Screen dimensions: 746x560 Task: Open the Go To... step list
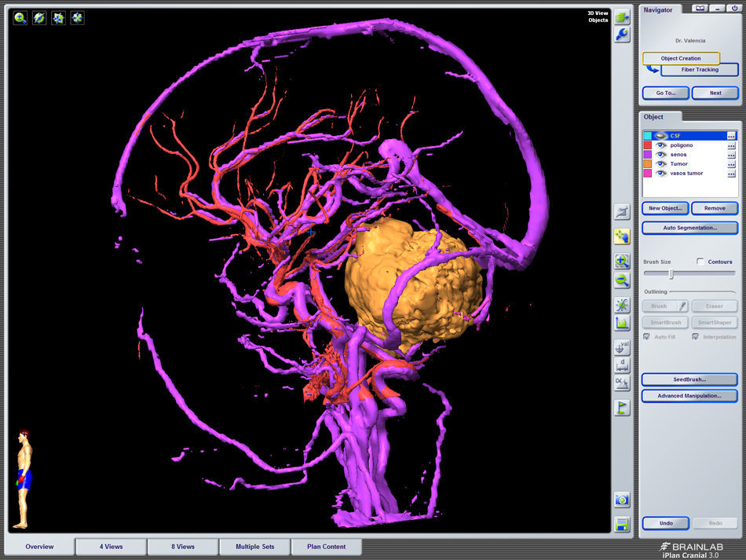coord(666,93)
